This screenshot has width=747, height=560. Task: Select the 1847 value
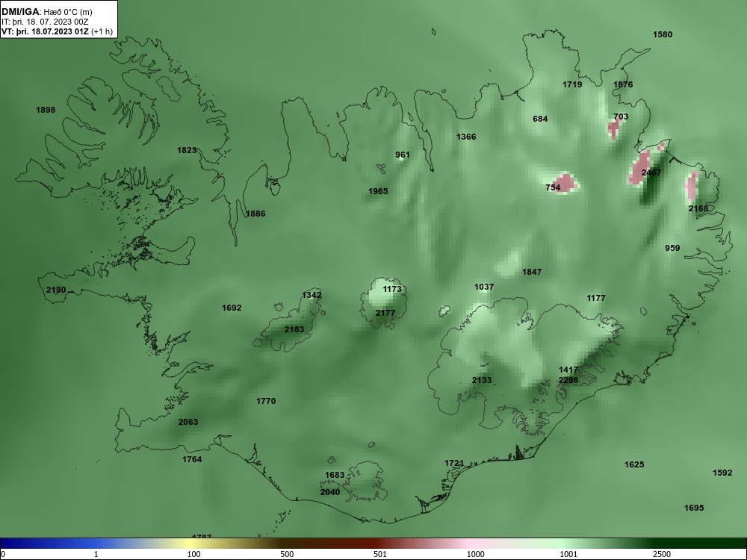point(532,272)
